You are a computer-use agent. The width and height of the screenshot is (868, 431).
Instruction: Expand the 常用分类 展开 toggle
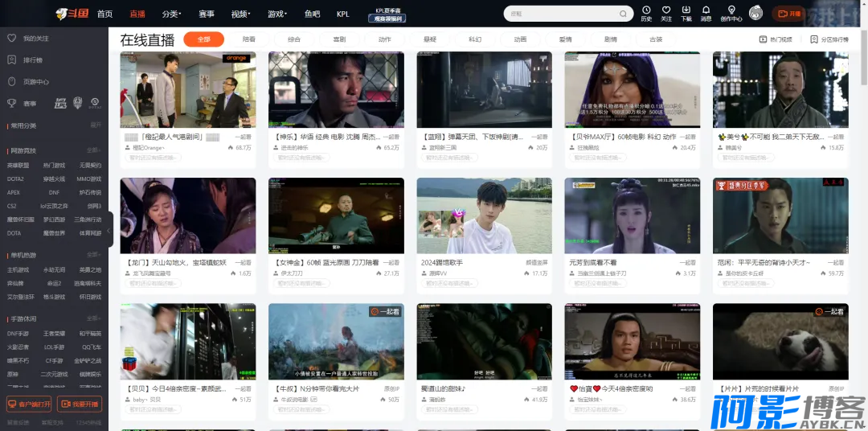tap(96, 125)
